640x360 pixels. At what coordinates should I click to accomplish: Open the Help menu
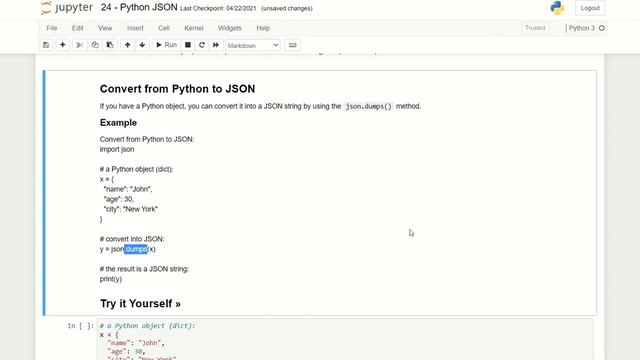point(263,28)
